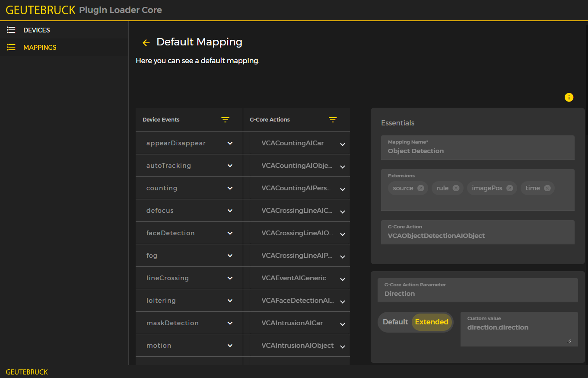Open the MAPPINGS menu entry

(39, 47)
